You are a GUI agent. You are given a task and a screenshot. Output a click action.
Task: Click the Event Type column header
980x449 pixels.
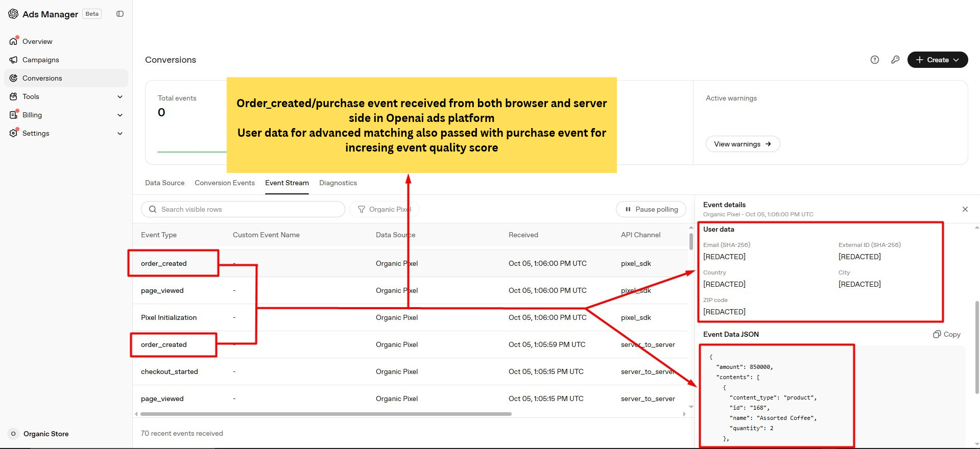point(159,235)
